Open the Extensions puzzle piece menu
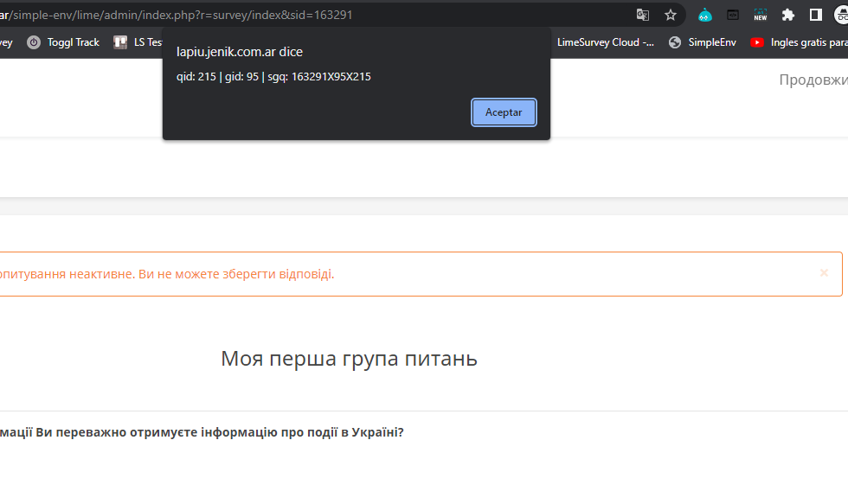 787,15
